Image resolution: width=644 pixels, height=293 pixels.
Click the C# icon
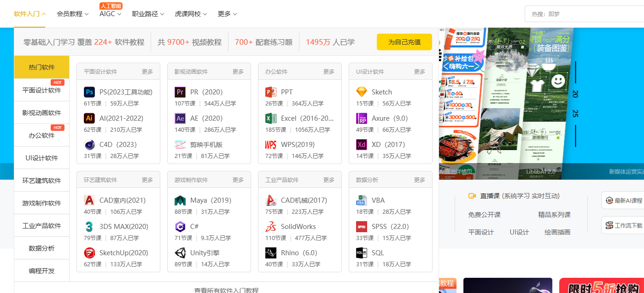click(x=180, y=227)
